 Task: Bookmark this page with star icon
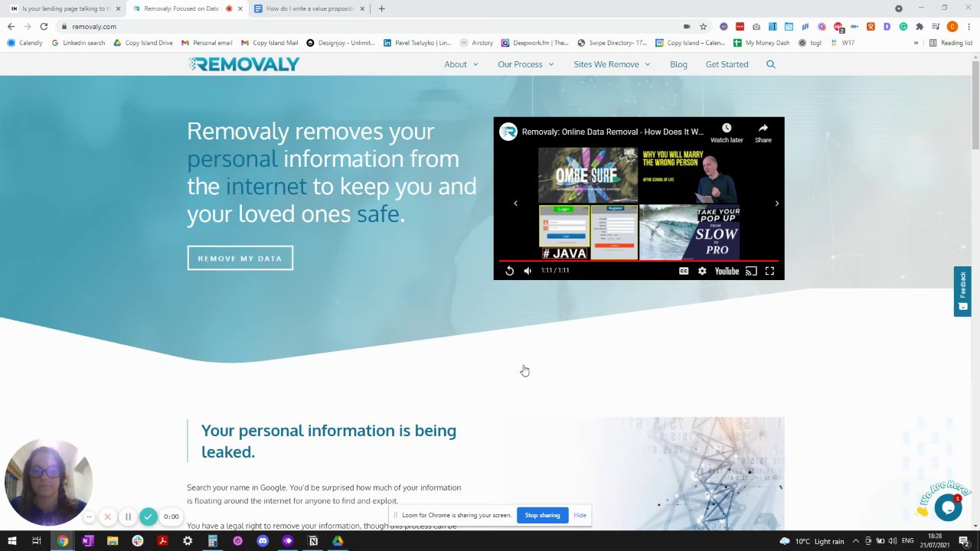click(703, 26)
